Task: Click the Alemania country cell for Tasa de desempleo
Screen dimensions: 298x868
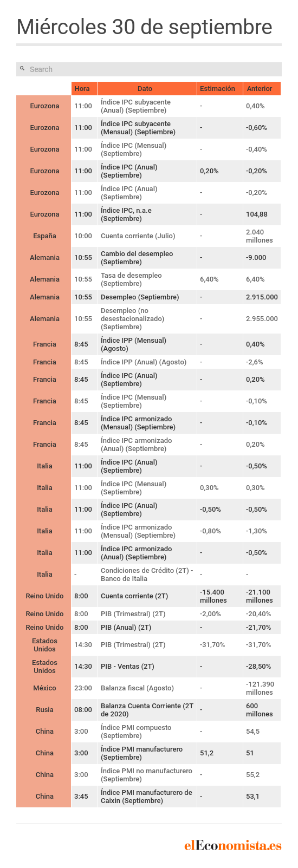Action: pyautogui.click(x=44, y=279)
